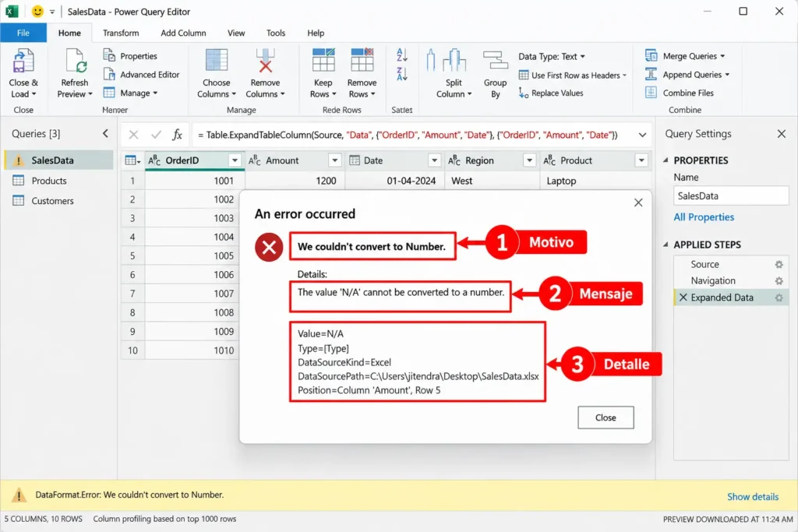Expand the formula bar chevron
Viewport: 798px width, 532px height.
[x=642, y=136]
